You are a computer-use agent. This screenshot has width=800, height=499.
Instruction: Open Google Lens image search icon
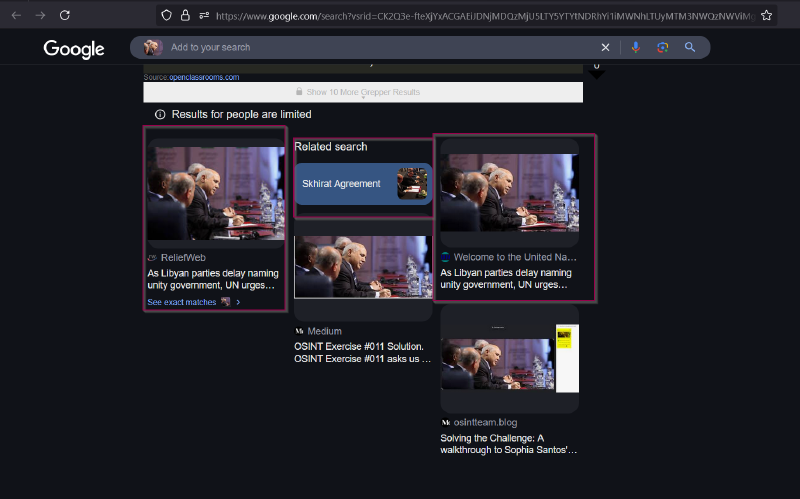662,47
